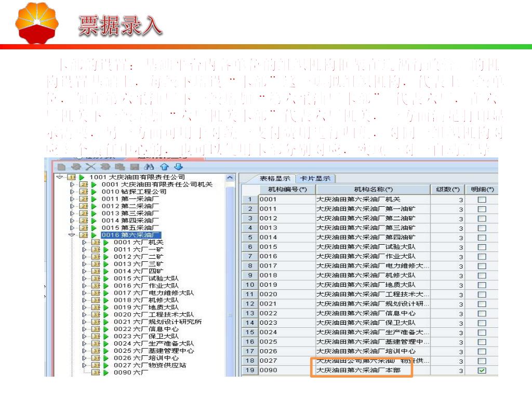Uncheck the 明细 box for 第六采油厂本部 row
The image size is (532, 399).
tap(482, 370)
